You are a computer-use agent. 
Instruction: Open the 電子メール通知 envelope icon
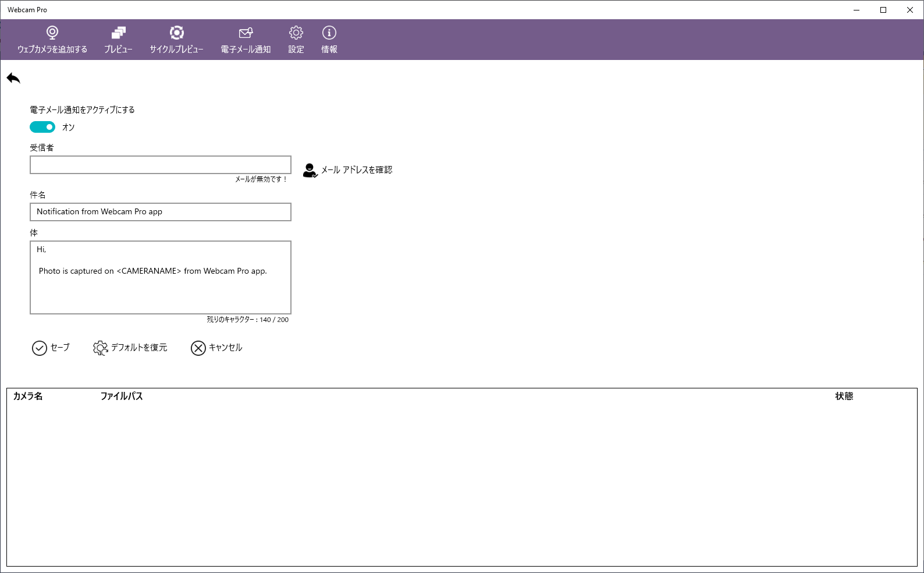(x=246, y=33)
